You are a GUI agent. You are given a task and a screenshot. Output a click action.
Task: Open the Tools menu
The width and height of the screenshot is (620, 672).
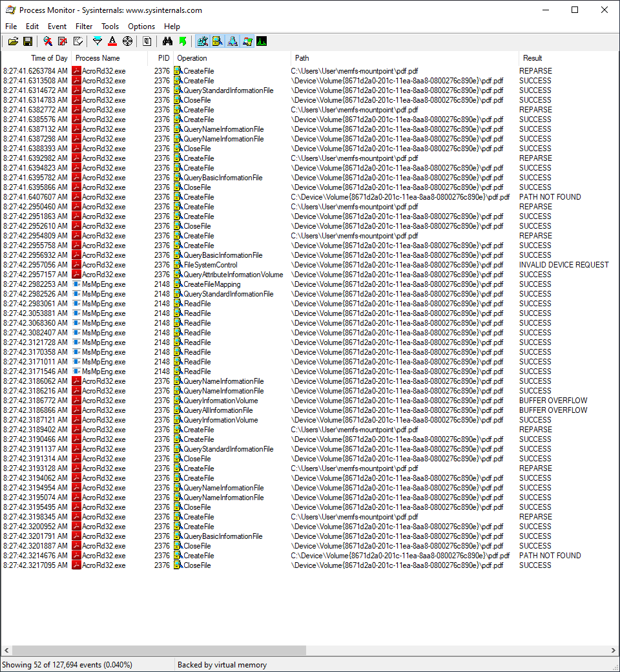pyautogui.click(x=110, y=26)
